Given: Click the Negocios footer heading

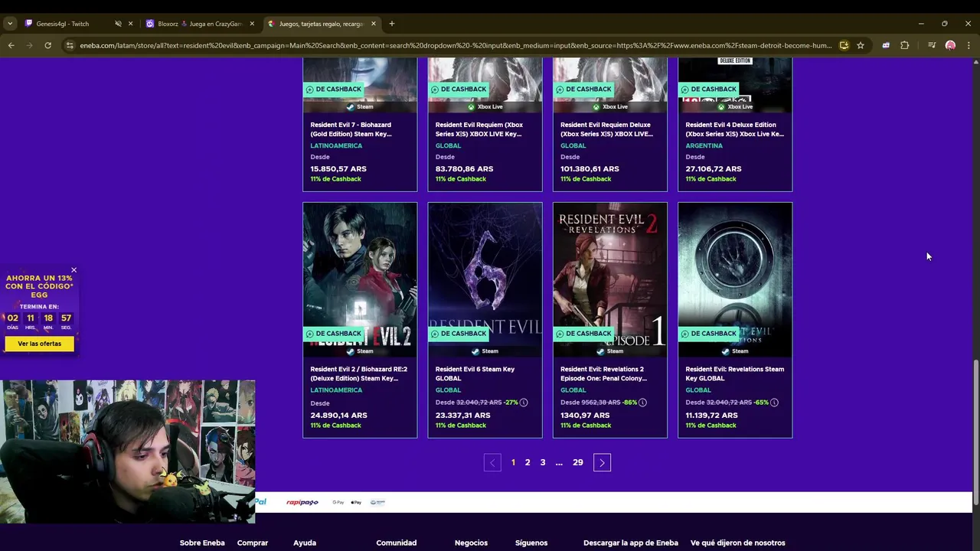Looking at the screenshot, I should [x=471, y=543].
